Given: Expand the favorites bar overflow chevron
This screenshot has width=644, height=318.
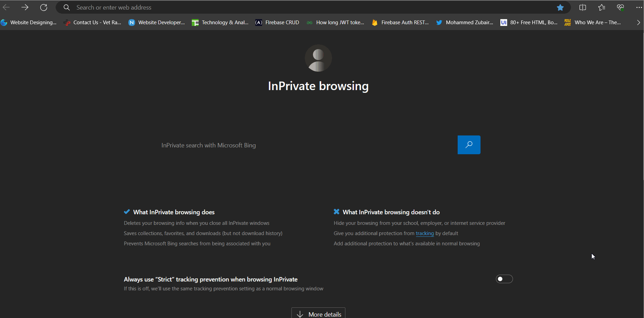Looking at the screenshot, I should click(x=638, y=23).
